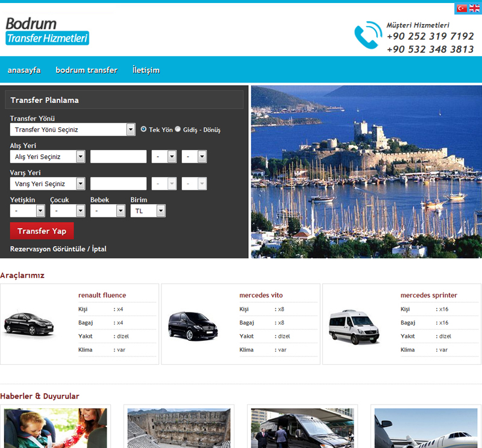
Task: Click the Varış Yeri date input field
Action: click(x=118, y=184)
